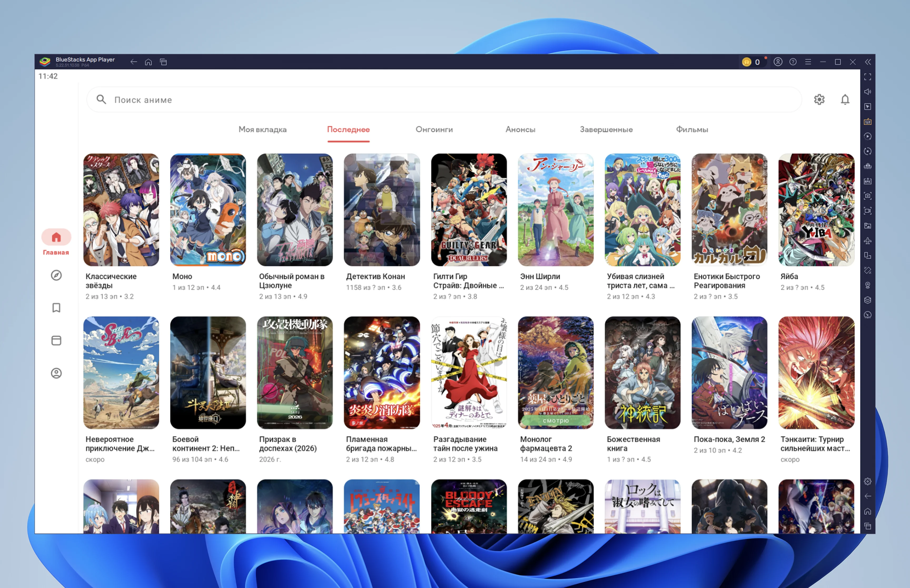Screen dimensions: 910x588
Task: Click the volume icon in BlueStacks side toolbar
Action: pos(868,92)
